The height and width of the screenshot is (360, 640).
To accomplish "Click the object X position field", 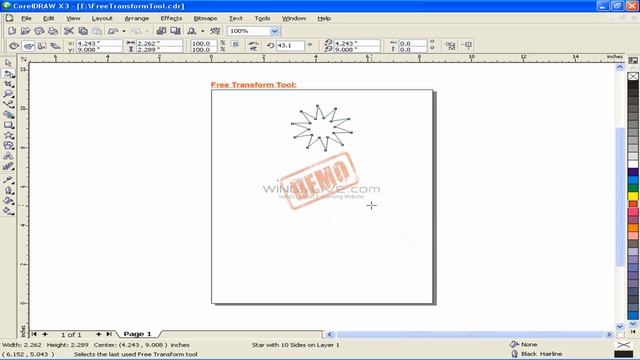I will click(99, 43).
